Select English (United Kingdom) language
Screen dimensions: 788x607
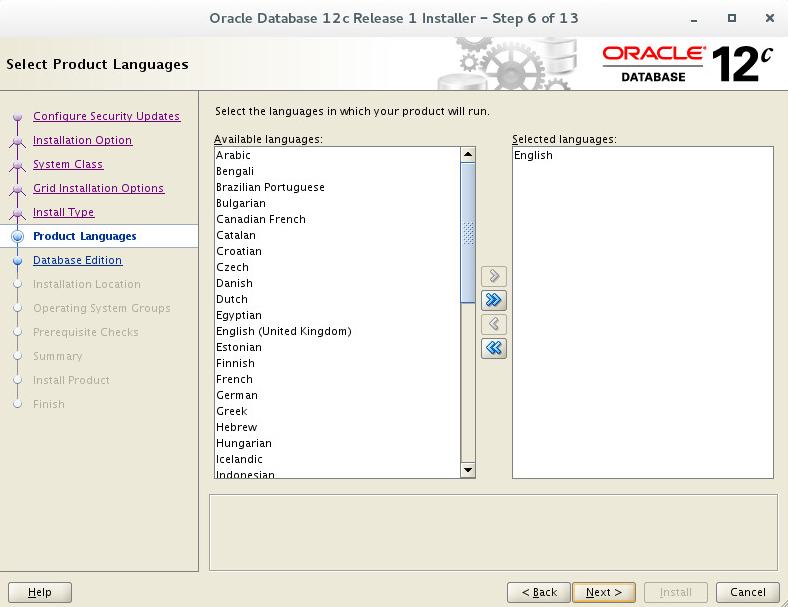pos(337,331)
